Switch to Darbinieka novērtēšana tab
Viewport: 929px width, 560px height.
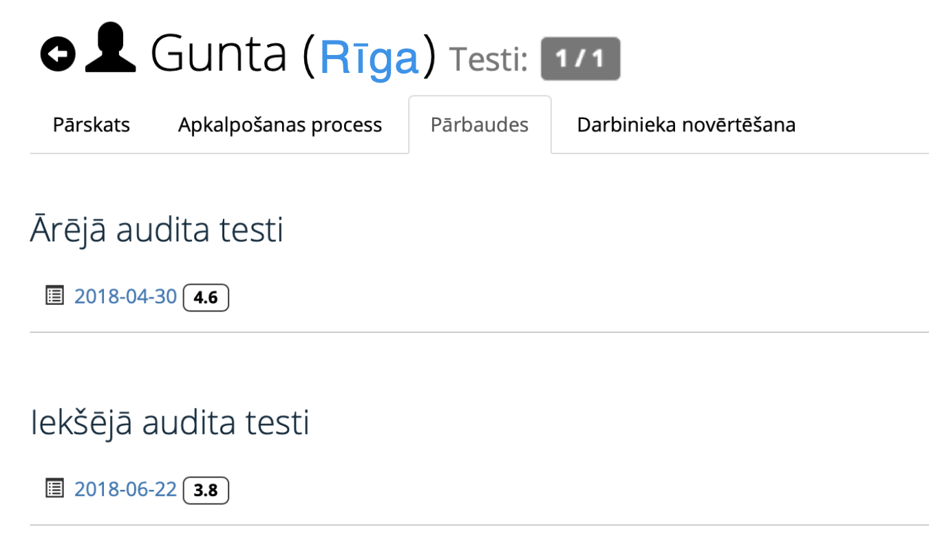(685, 125)
